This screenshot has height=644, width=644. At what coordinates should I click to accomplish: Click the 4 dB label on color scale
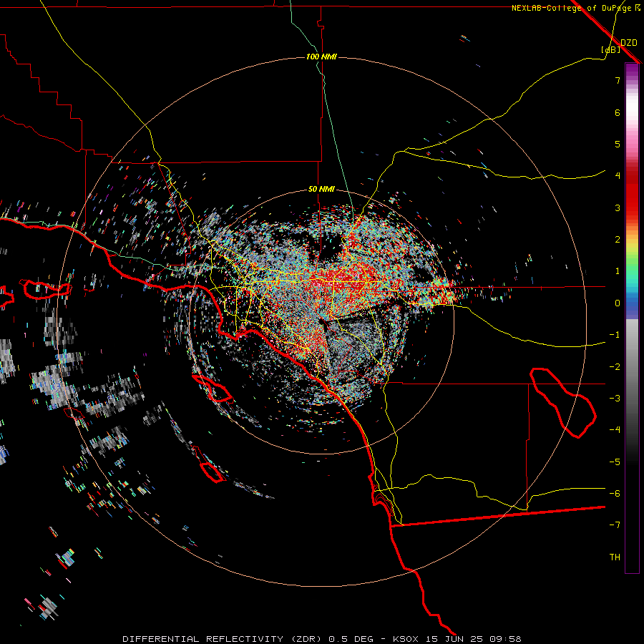(x=618, y=176)
